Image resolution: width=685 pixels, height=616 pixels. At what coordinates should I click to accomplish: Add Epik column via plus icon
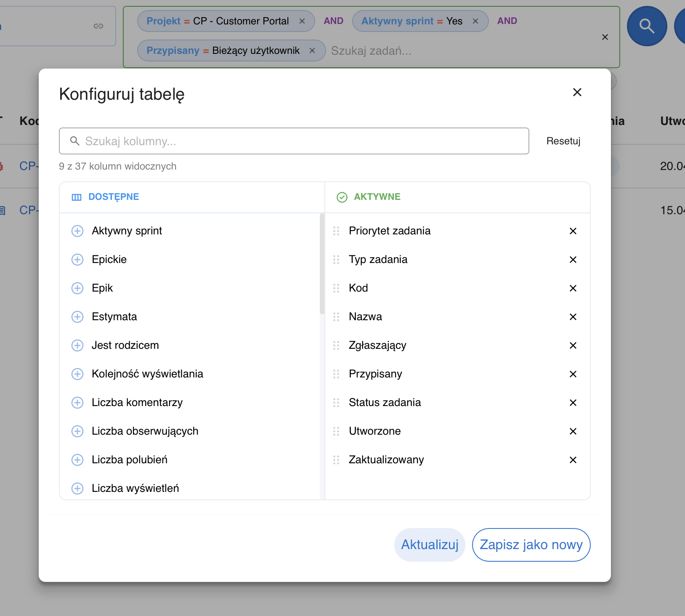pyautogui.click(x=77, y=288)
